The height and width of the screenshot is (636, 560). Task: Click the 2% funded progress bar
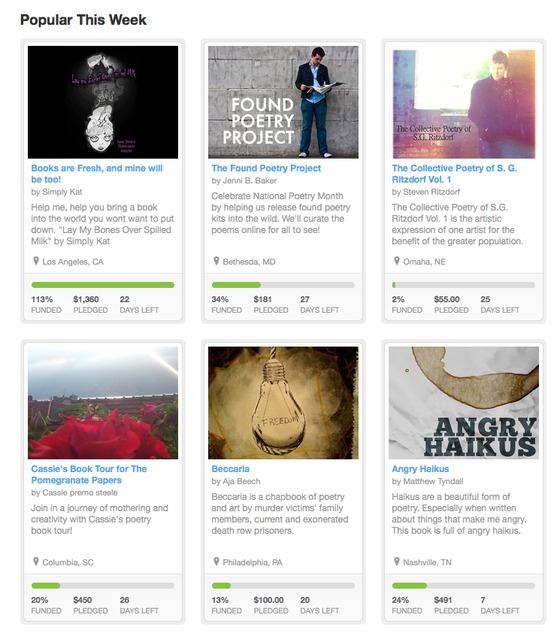[463, 285]
